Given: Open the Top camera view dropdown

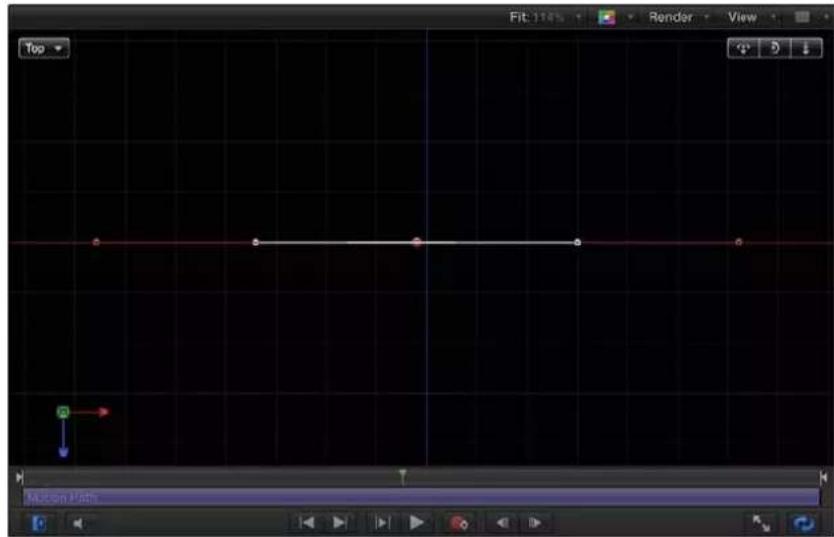Looking at the screenshot, I should (44, 48).
